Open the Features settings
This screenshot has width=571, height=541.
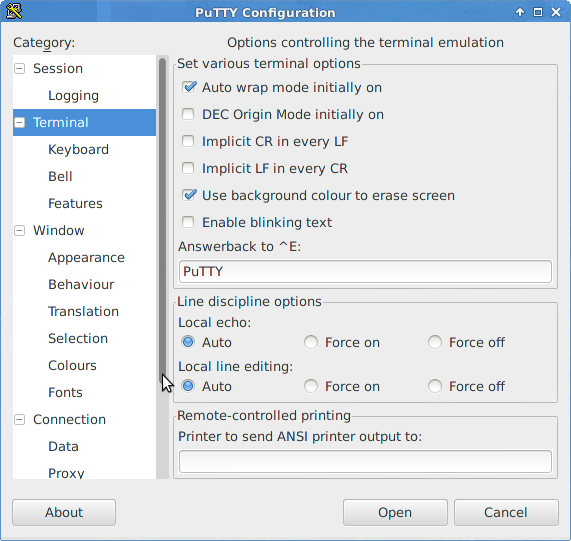click(75, 204)
